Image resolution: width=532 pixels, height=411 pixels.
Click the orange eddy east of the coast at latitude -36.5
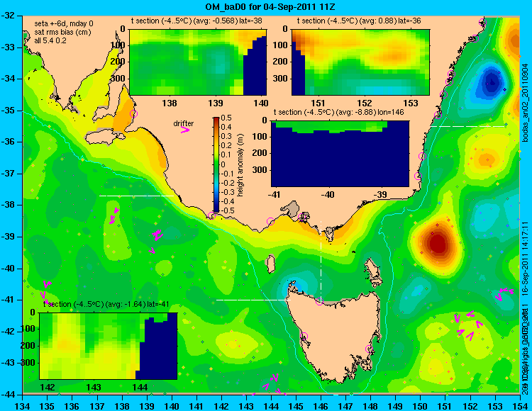point(486,159)
